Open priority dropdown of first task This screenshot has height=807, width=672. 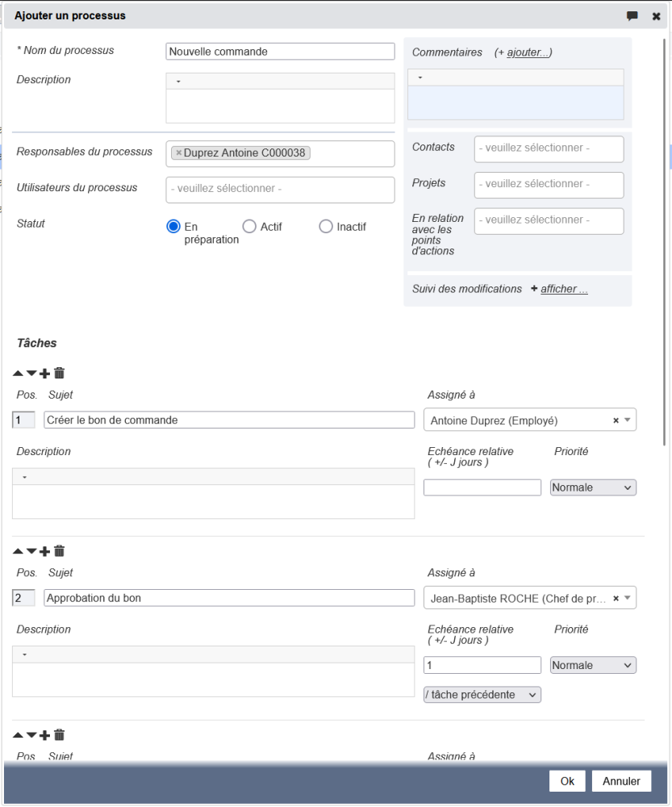[592, 487]
